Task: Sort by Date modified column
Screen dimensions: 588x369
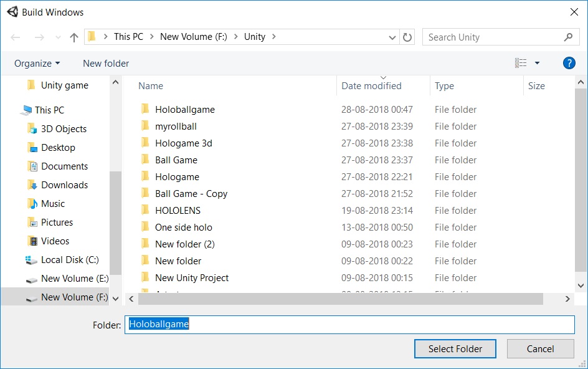Action: point(371,86)
